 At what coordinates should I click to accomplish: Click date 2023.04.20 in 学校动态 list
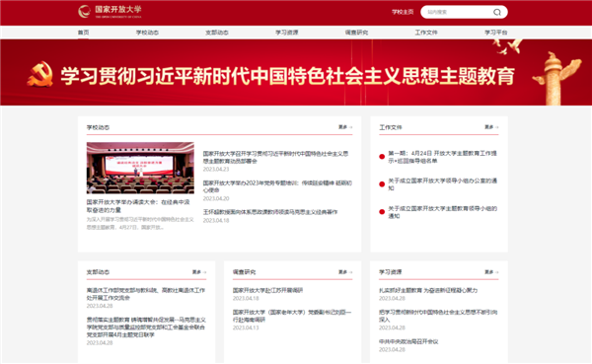tap(216, 198)
